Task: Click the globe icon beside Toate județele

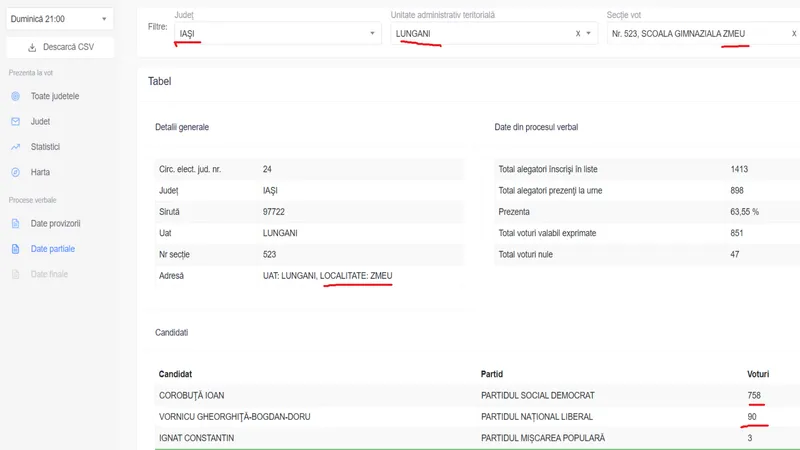Action: [x=15, y=96]
